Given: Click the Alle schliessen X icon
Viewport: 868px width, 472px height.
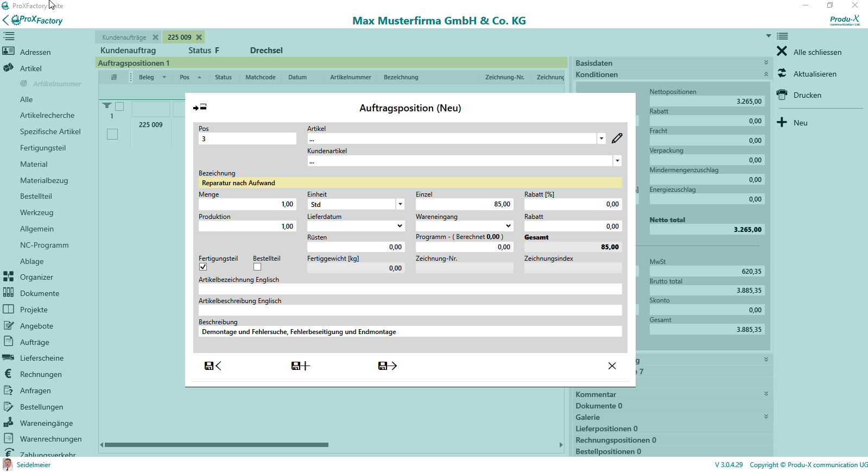Looking at the screenshot, I should (782, 51).
